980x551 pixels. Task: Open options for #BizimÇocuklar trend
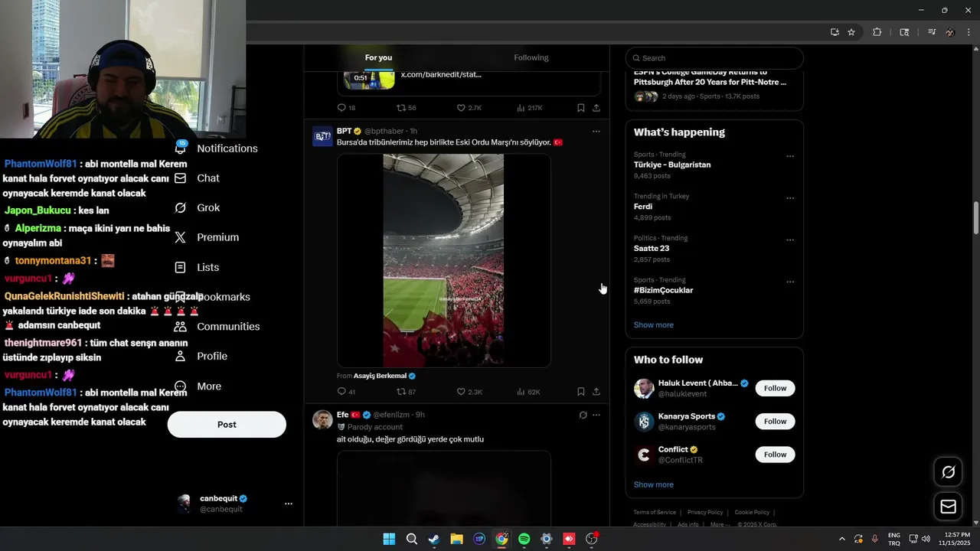pyautogui.click(x=790, y=282)
